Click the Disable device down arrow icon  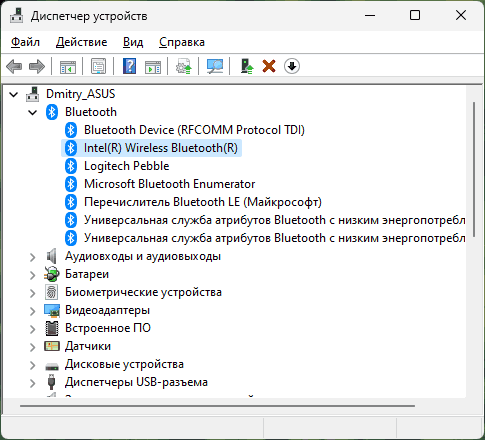pyautogui.click(x=292, y=66)
